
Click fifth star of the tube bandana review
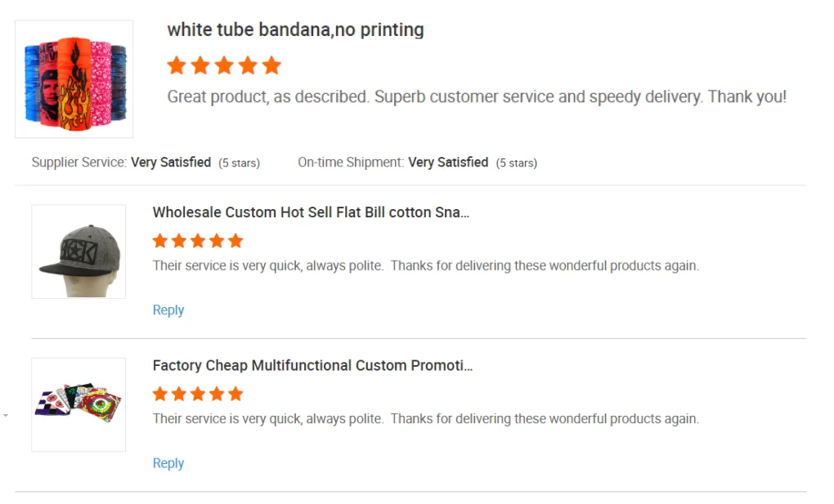(x=271, y=65)
